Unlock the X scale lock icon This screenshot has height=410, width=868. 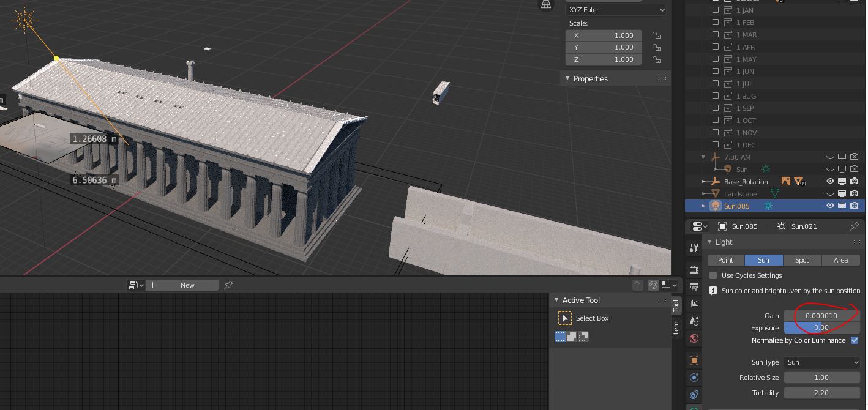(656, 35)
